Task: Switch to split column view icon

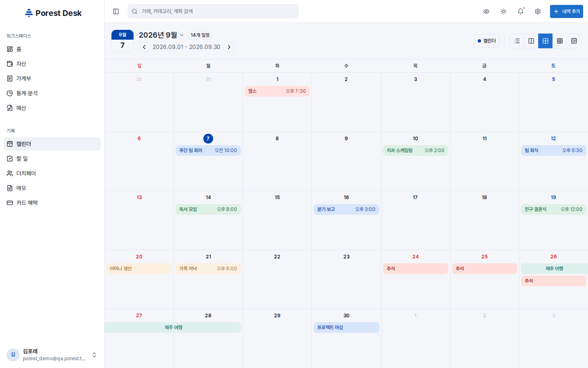Action: tap(531, 41)
